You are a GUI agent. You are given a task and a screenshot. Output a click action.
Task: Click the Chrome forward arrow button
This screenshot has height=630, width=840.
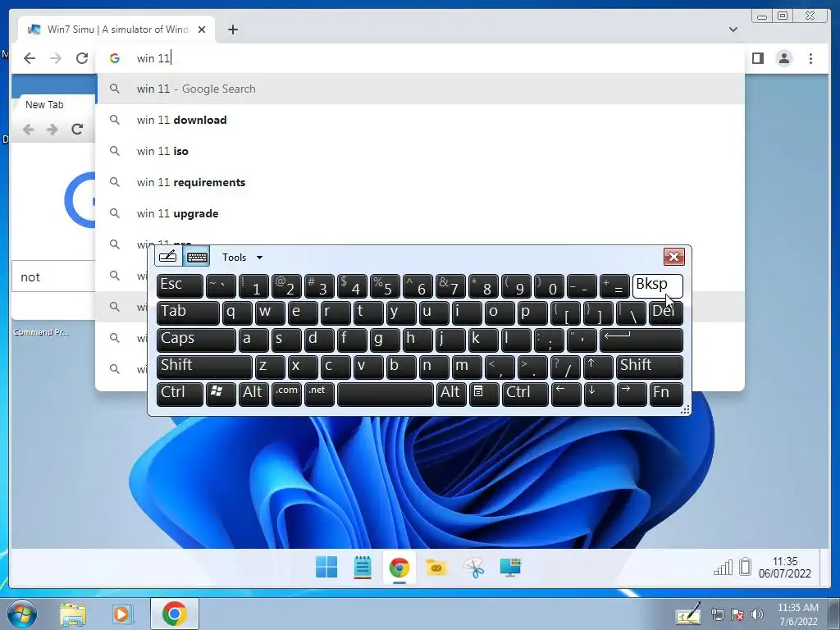56,58
